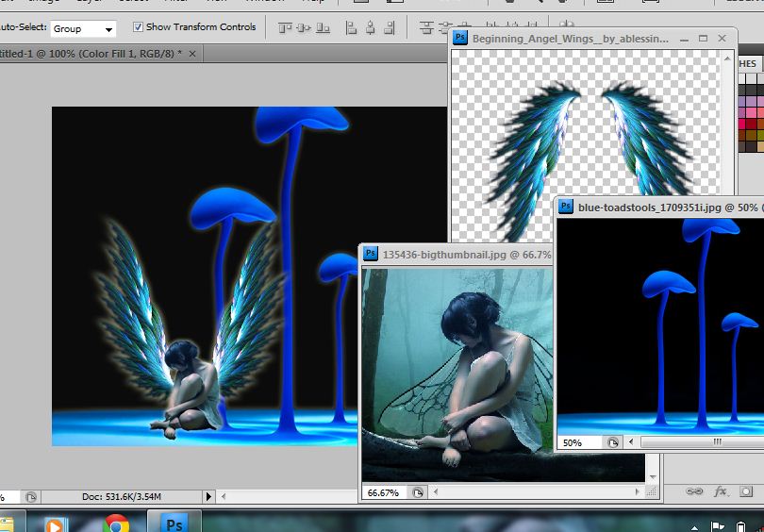764x532 pixels.
Task: Click the Doc: 531.6K/3.54M status text
Action: click(x=122, y=497)
